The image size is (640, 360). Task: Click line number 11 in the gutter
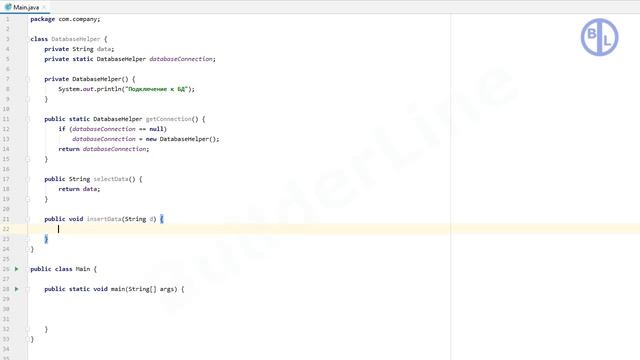[6, 119]
